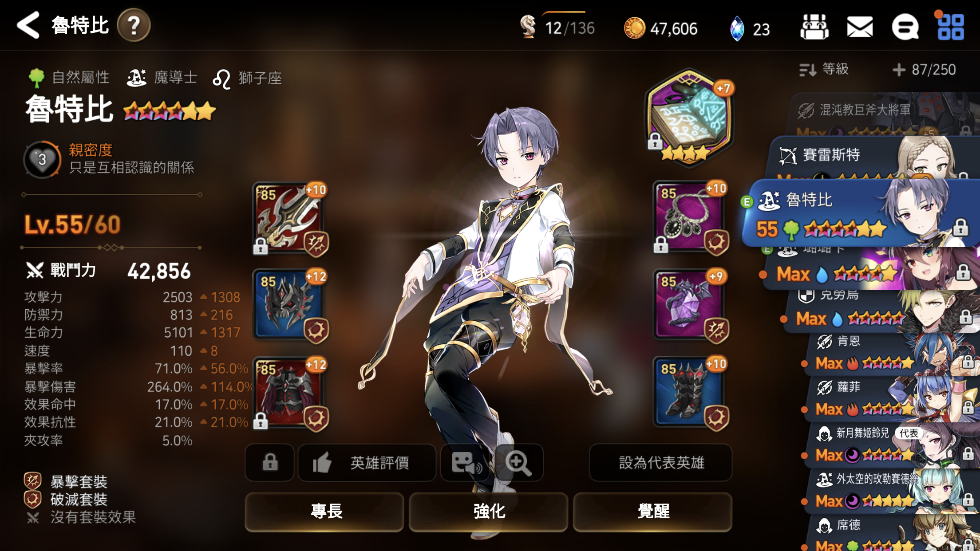Click the 設為代表英雄 button
Screen dimensions: 980x551
click(660, 463)
